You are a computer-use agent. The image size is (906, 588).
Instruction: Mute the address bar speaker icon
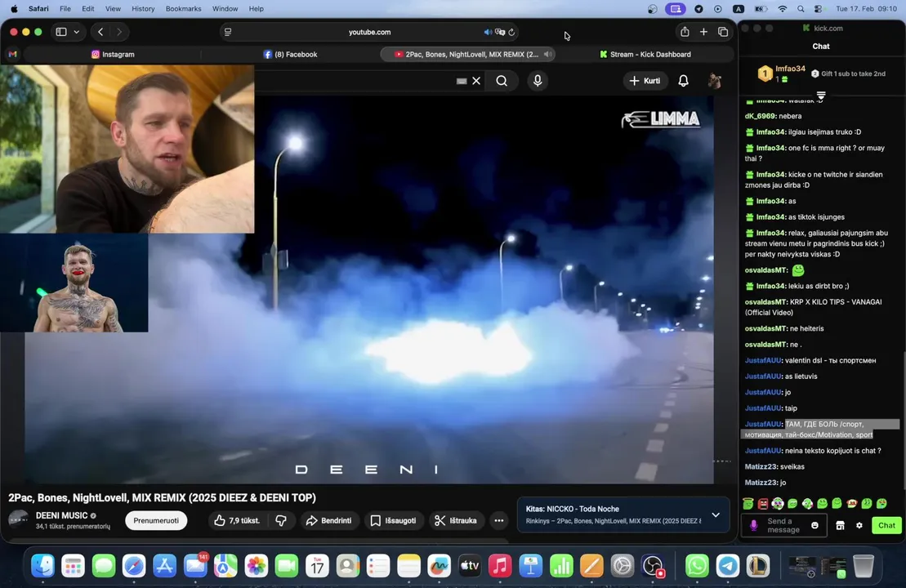coord(489,33)
